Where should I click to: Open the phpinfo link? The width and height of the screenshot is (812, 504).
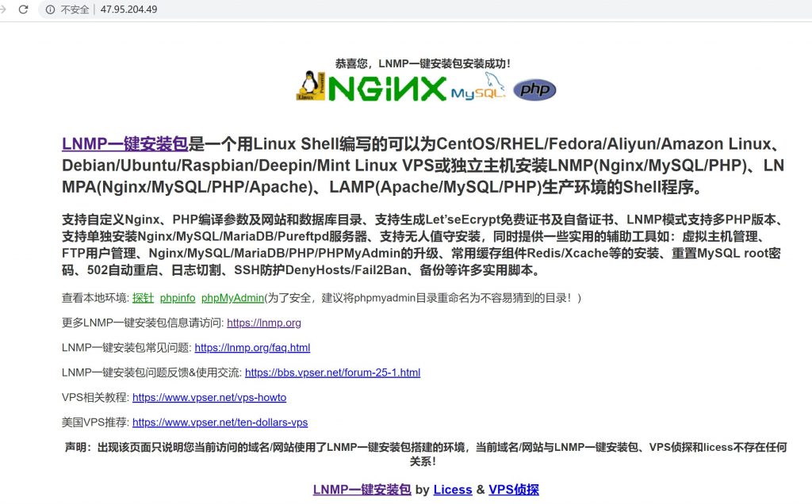[x=178, y=297]
